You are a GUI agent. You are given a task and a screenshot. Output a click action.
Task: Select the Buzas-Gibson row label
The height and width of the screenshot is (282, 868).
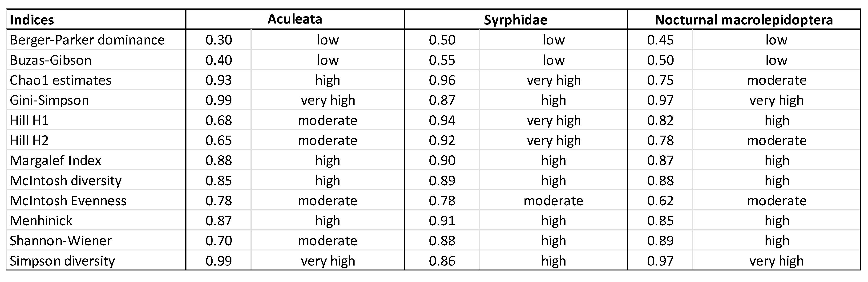click(51, 60)
